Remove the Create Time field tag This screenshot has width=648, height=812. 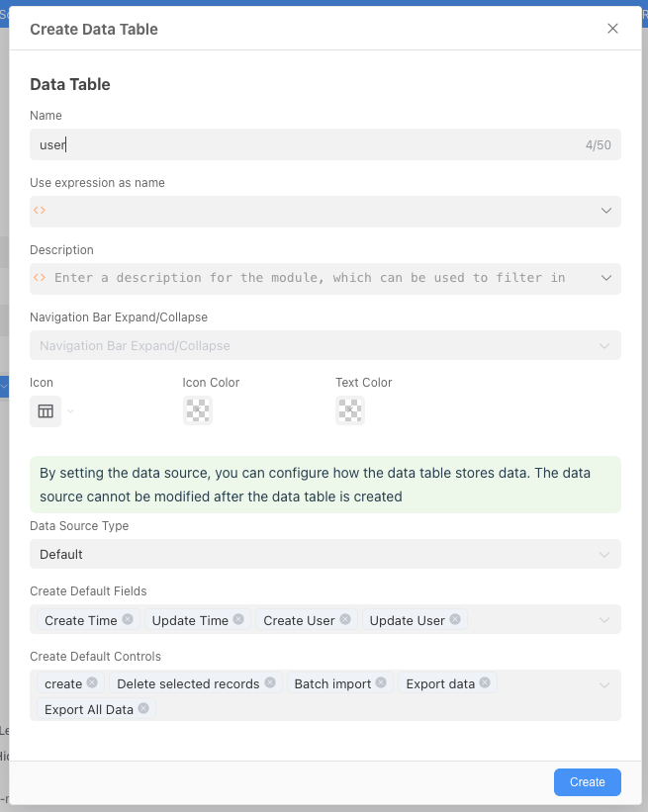(x=128, y=620)
